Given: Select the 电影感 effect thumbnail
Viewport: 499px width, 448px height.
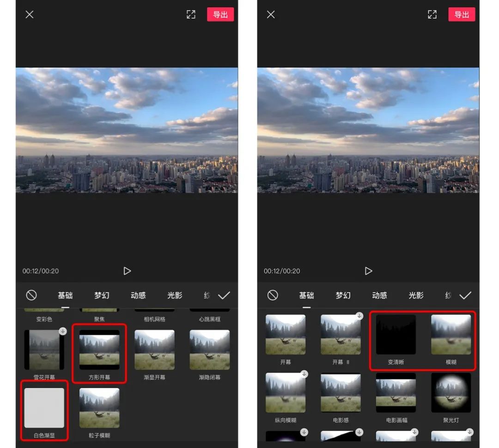Looking at the screenshot, I should click(x=341, y=393).
